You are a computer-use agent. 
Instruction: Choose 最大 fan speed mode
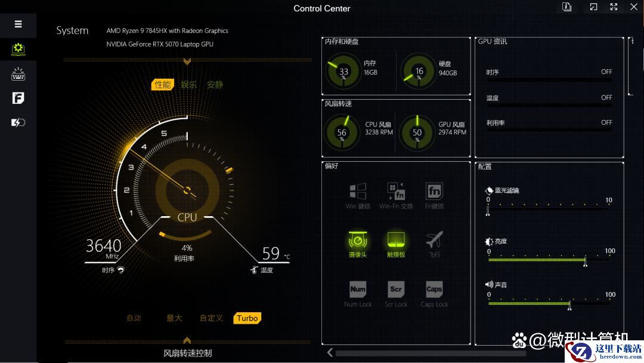point(174,318)
